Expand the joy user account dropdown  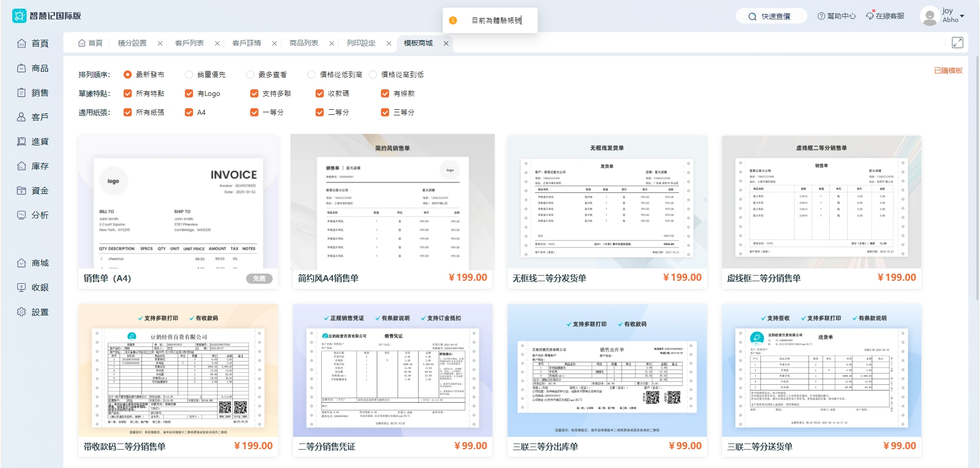coord(962,16)
